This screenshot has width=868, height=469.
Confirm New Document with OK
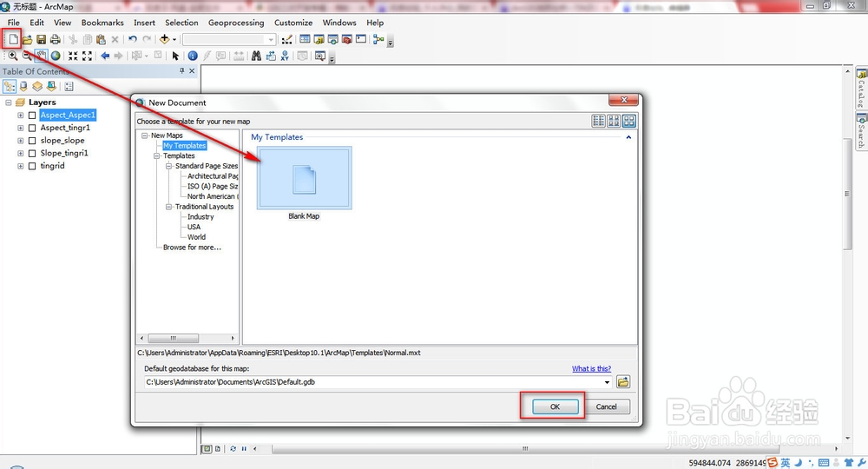click(556, 406)
